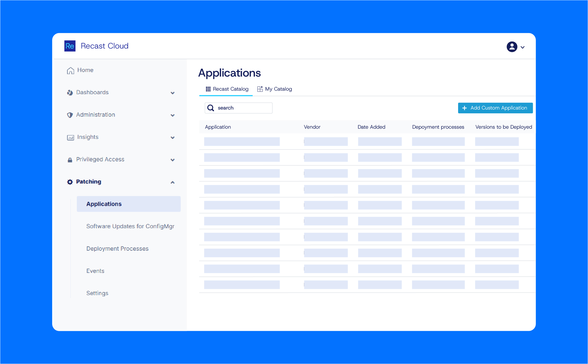Image resolution: width=588 pixels, height=364 pixels.
Task: Click Administration sidebar label
Action: point(96,115)
